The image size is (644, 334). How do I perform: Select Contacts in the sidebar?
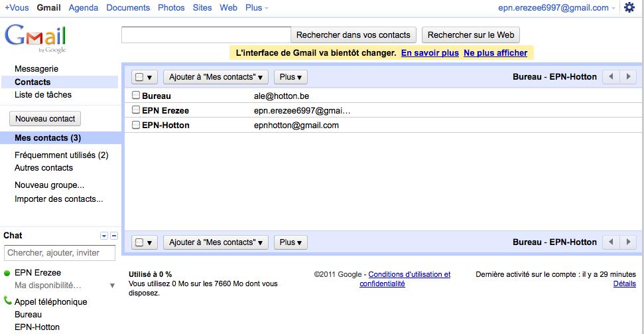click(32, 82)
